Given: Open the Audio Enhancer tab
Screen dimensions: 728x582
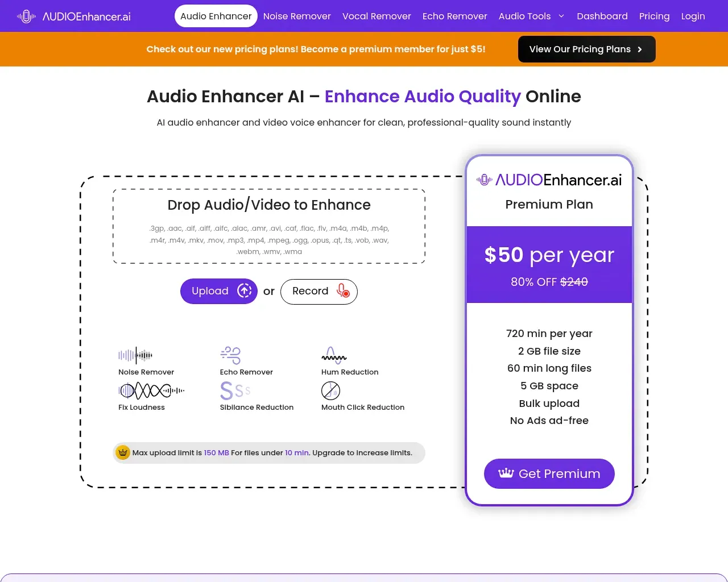Looking at the screenshot, I should coord(216,16).
